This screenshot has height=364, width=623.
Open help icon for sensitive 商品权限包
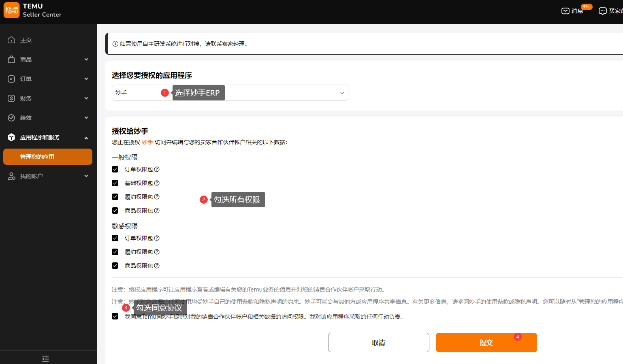pyautogui.click(x=157, y=266)
